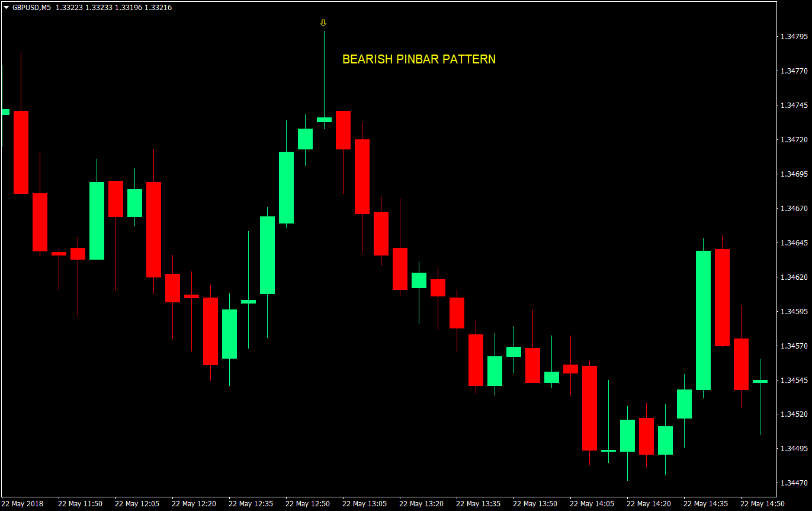The height and width of the screenshot is (511, 812).
Task: Click the 1.34645 price level on the axis
Action: (794, 242)
